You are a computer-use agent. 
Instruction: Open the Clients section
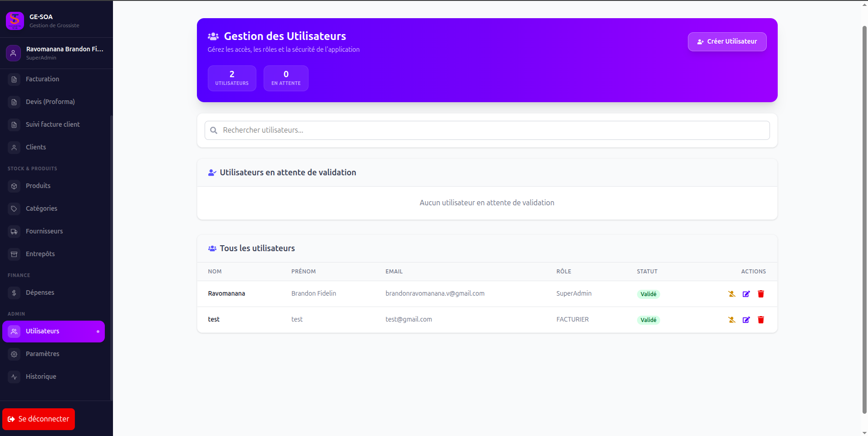point(54,148)
